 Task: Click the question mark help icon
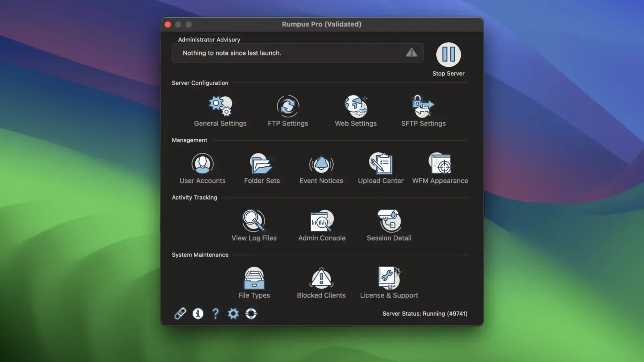click(x=215, y=314)
